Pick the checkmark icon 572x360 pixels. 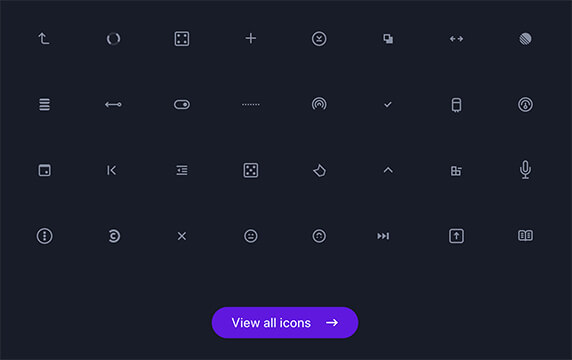click(x=388, y=105)
